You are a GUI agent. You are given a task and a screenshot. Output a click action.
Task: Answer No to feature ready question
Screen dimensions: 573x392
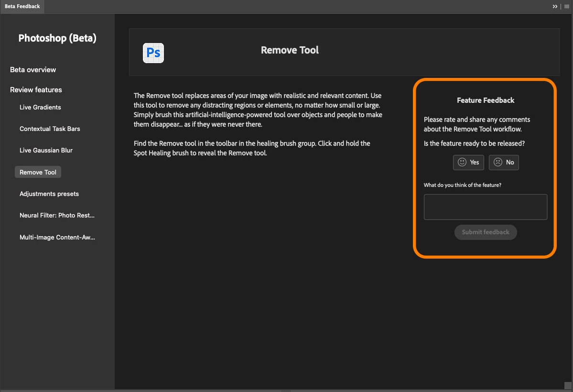(x=504, y=163)
